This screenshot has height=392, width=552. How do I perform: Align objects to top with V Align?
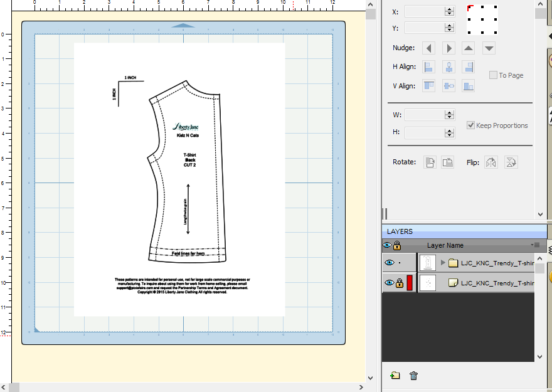point(429,86)
